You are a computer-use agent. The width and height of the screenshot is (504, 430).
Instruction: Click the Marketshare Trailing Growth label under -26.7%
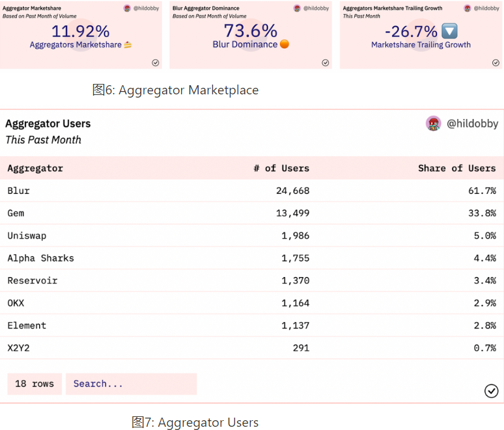[421, 45]
